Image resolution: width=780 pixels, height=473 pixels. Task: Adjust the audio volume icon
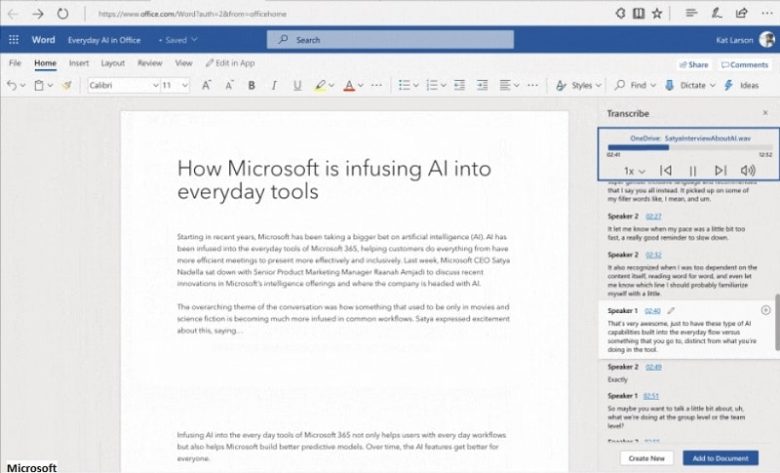pyautogui.click(x=748, y=171)
